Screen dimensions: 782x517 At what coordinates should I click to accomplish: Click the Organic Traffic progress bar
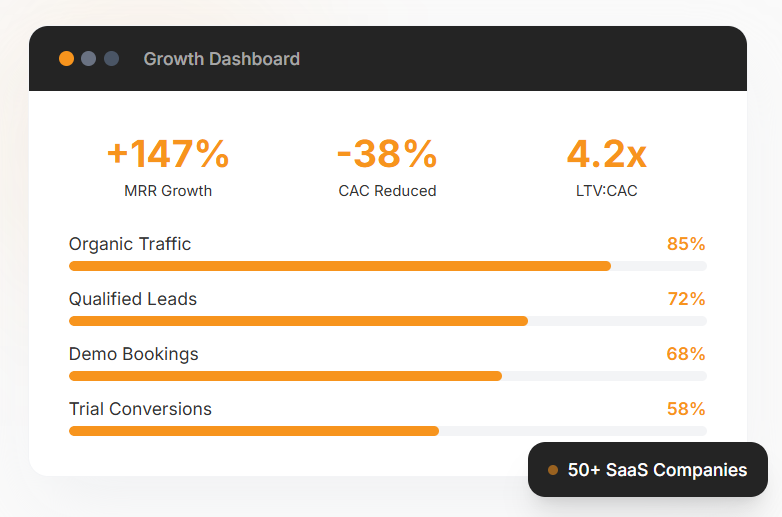pos(387,266)
